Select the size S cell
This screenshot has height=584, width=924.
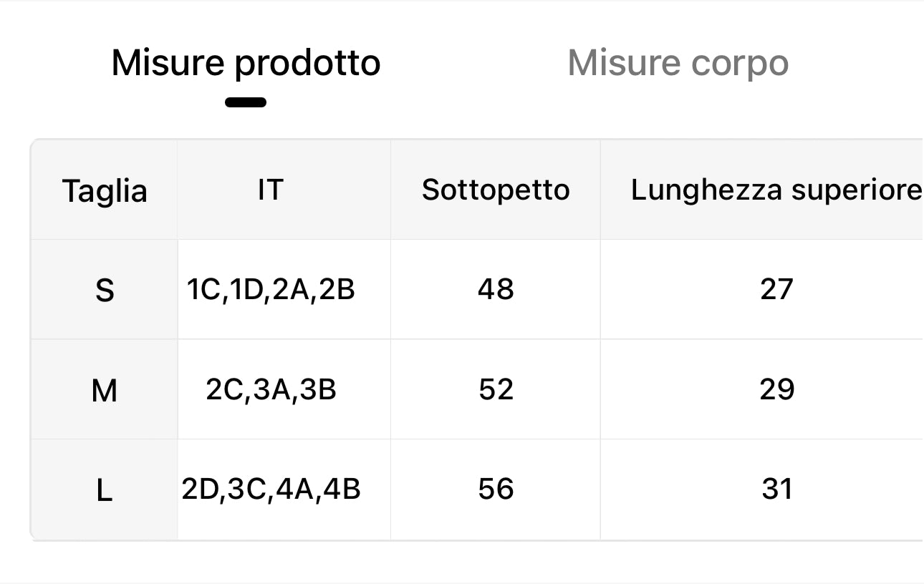105,290
